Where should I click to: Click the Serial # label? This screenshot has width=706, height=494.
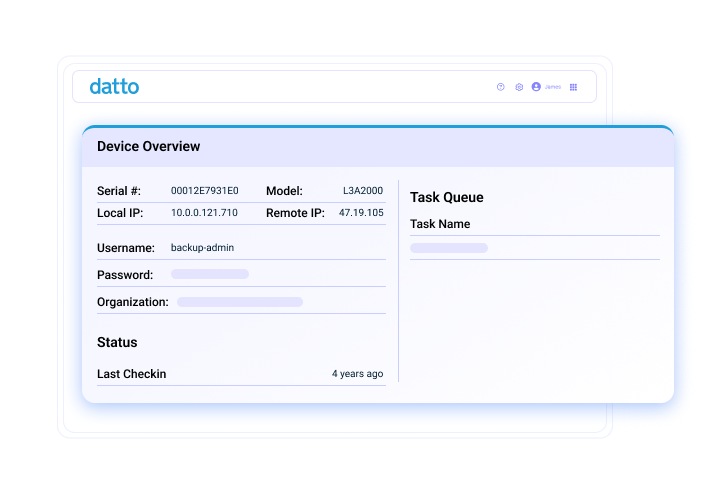[119, 191]
